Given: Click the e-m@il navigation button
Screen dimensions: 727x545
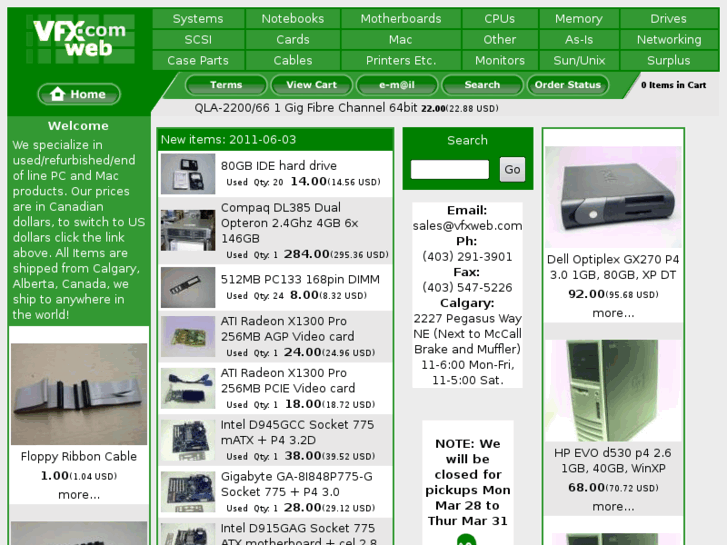Looking at the screenshot, I should (397, 85).
